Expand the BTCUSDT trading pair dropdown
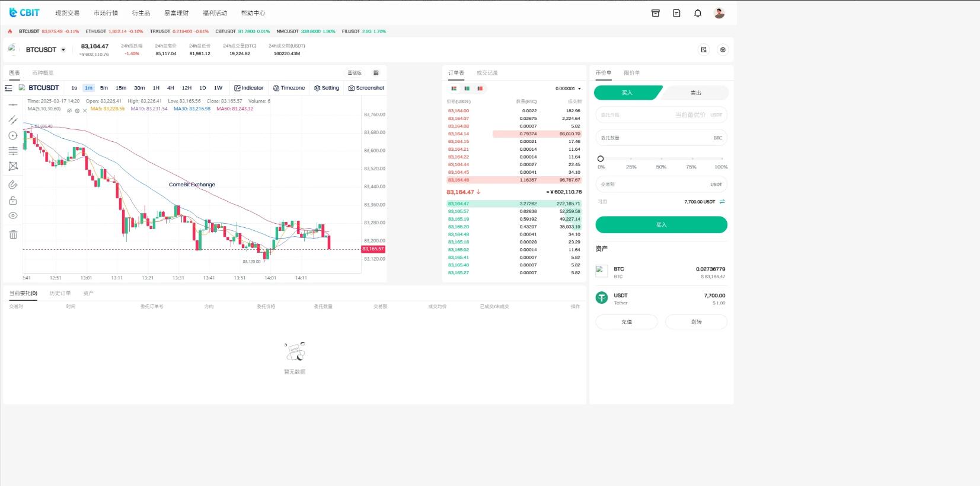980x486 pixels. (63, 50)
